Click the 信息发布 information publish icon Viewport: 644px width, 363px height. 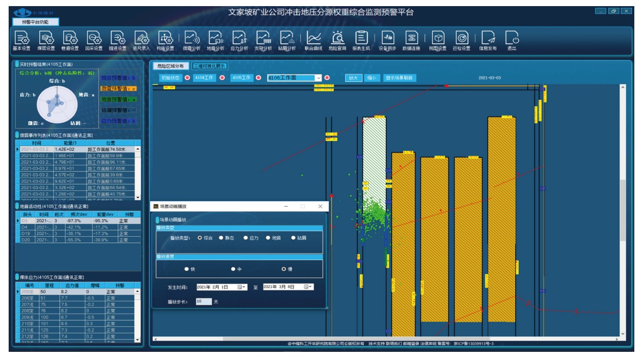click(488, 38)
